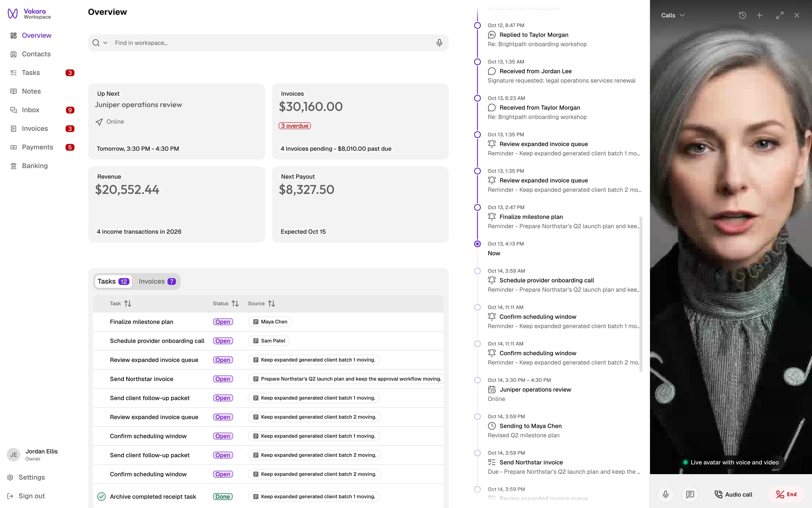Click the timeline scrollbar
Image resolution: width=812 pixels, height=508 pixels.
[641, 294]
